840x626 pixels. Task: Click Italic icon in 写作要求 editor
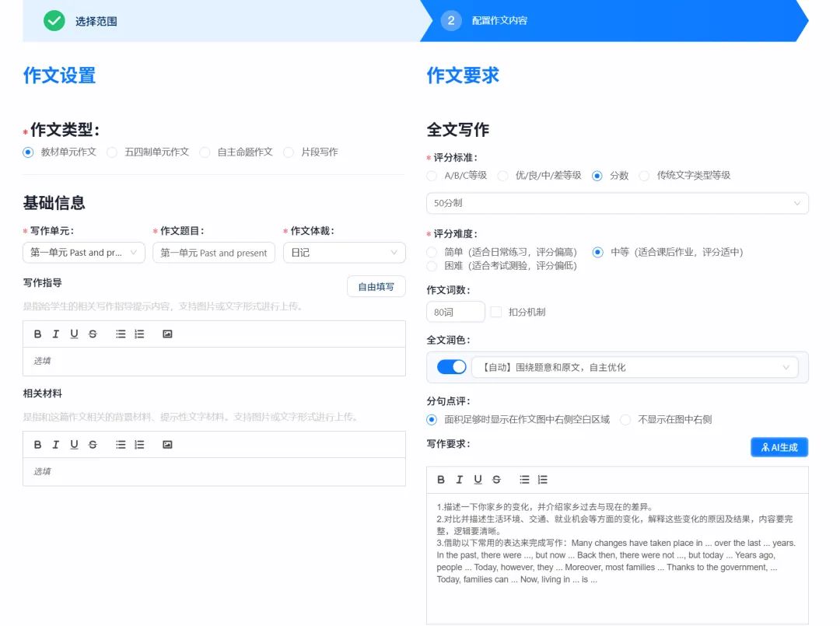[x=459, y=480]
